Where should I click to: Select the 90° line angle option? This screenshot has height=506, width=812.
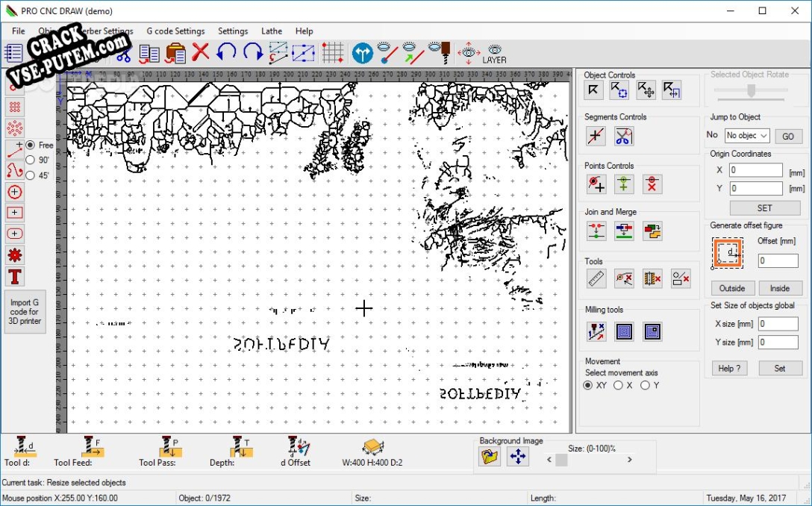(31, 160)
